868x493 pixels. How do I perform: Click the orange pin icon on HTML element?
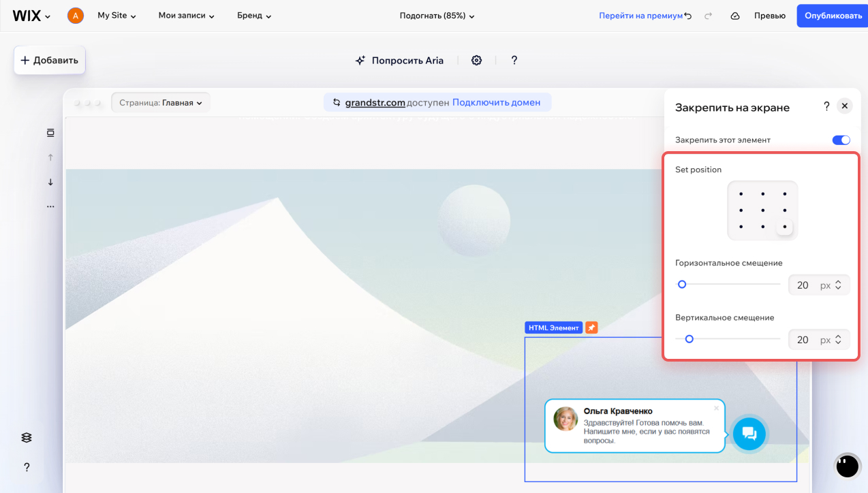591,328
